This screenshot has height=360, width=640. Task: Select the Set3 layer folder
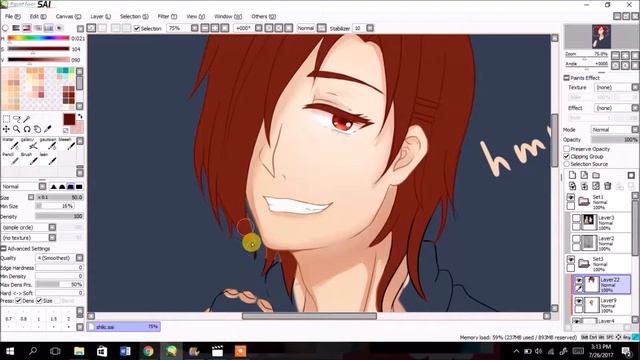coord(598,264)
